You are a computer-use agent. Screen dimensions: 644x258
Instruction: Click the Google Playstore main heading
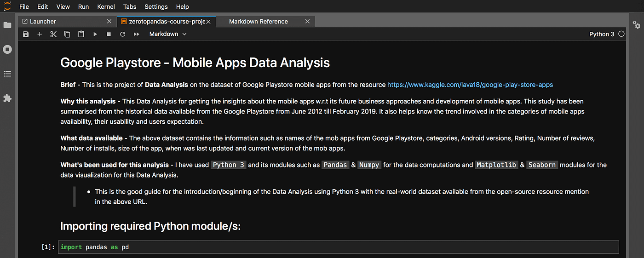click(x=195, y=63)
